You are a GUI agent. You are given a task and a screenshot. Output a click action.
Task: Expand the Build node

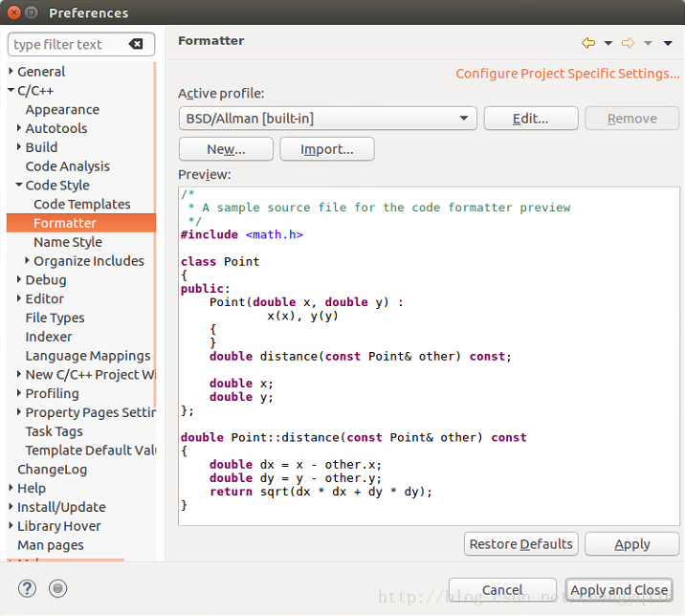[x=19, y=146]
